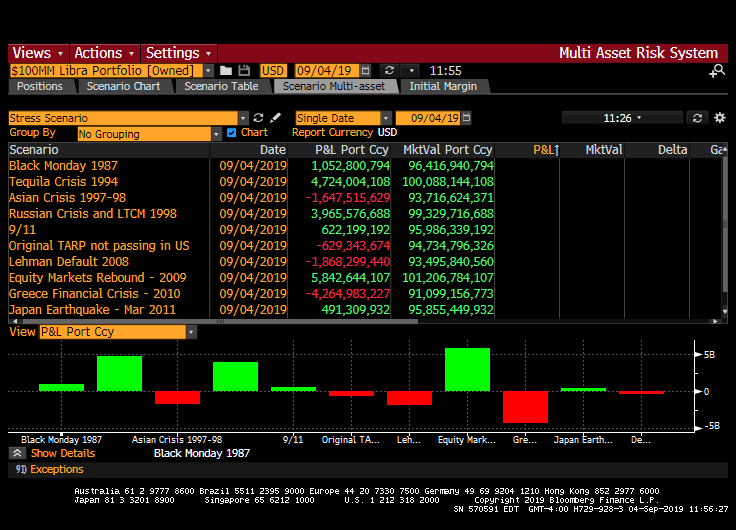The width and height of the screenshot is (736, 530).
Task: Switch to the Positions tab
Action: 40,86
